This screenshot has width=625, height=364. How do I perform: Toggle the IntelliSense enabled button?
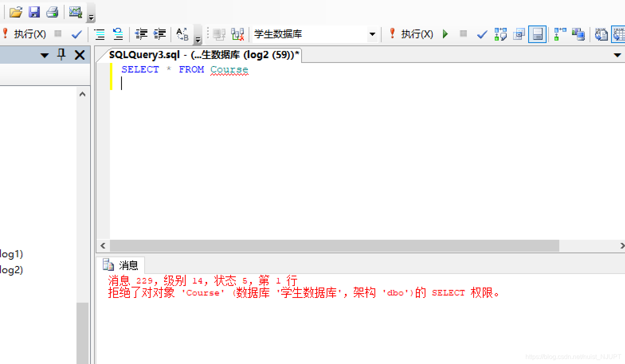(x=537, y=34)
